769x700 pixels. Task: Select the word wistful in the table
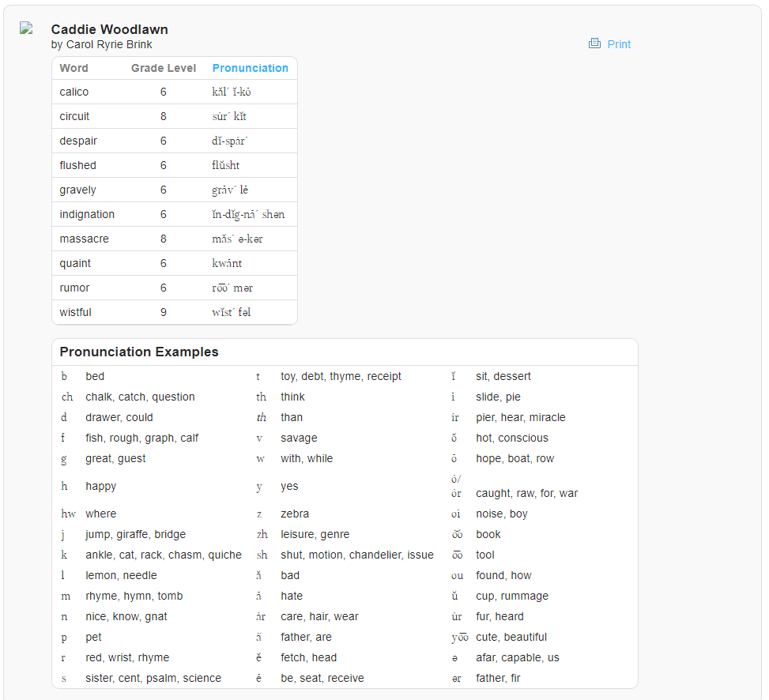point(75,312)
